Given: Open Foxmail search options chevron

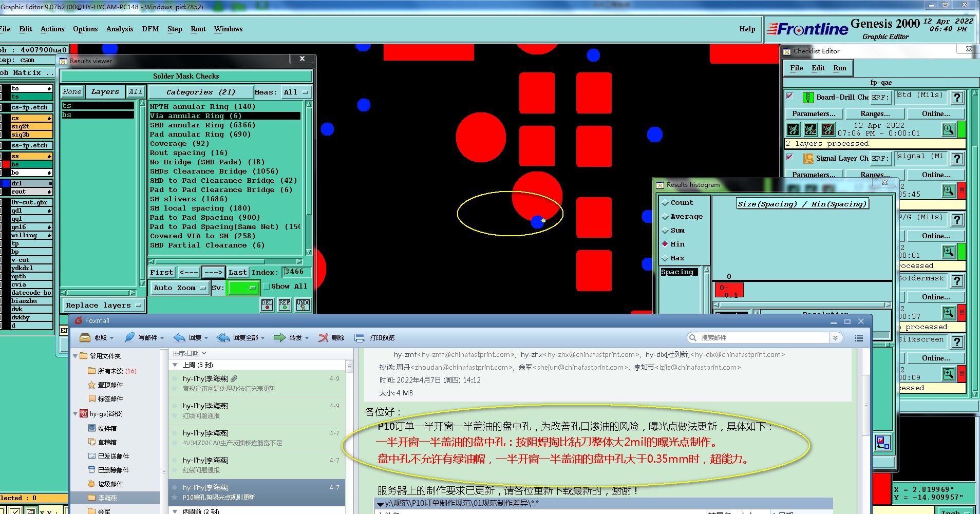Looking at the screenshot, I should (836, 338).
